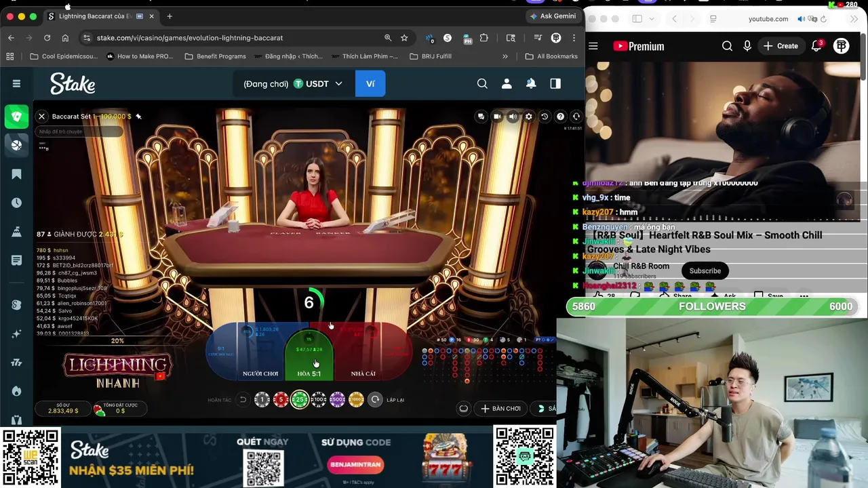868x488 pixels.
Task: Open Chrome three-dot menu
Action: 574,38
